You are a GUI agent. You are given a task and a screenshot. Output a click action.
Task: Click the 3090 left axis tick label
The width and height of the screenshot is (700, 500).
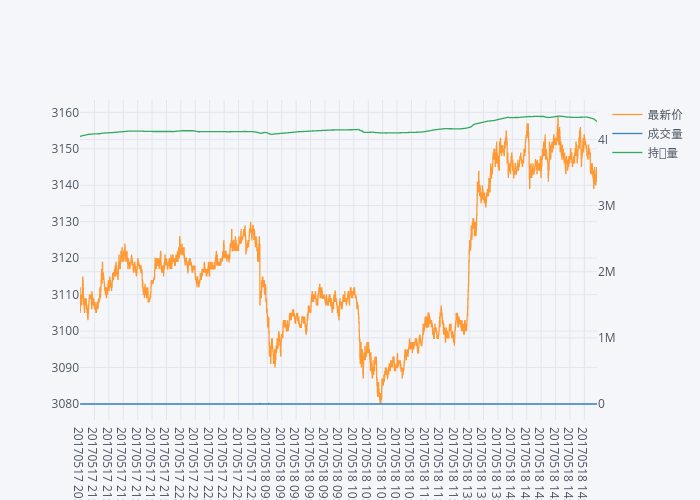pos(65,368)
